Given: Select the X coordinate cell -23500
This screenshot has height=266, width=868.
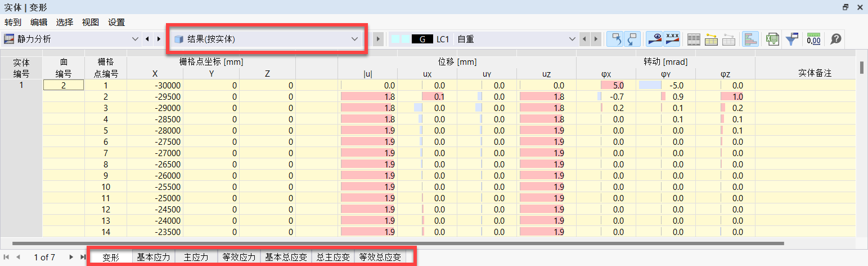Looking at the screenshot, I should click(155, 232).
